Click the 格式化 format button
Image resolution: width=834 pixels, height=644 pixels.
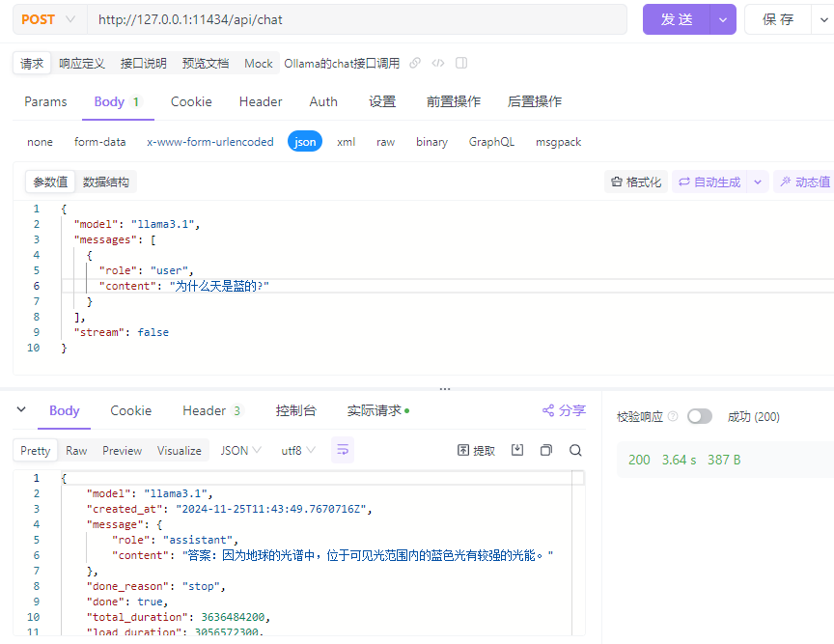[x=635, y=182]
